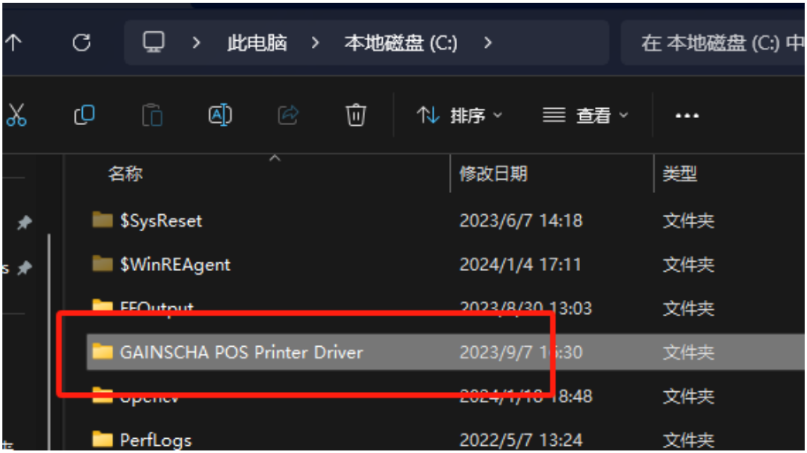Click the 修改日期 column header
The width and height of the screenshot is (807, 453).
[493, 174]
